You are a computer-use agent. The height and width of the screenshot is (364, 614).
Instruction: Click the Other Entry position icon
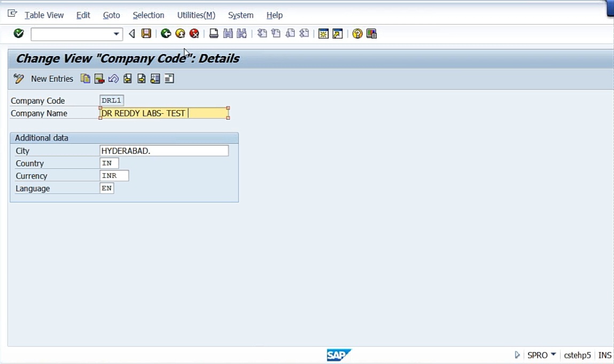coord(155,79)
